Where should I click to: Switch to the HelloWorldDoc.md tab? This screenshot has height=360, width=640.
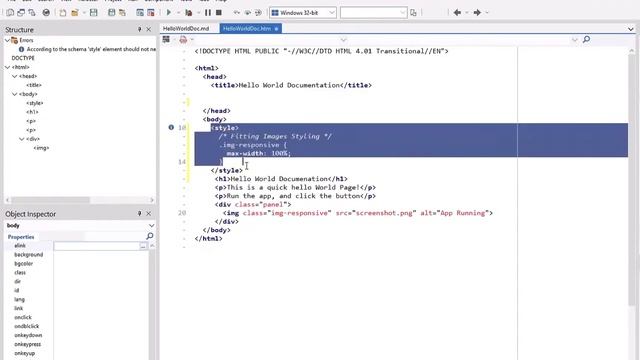point(186,29)
